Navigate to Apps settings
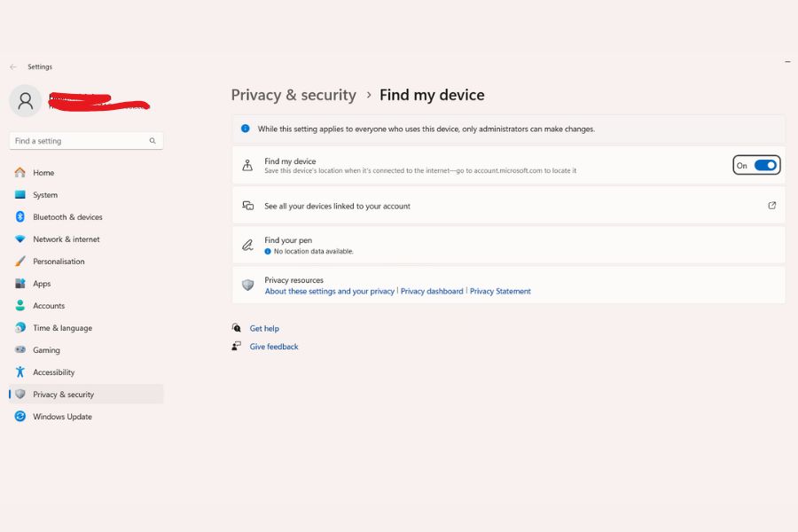Image resolution: width=798 pixels, height=532 pixels. (x=42, y=284)
